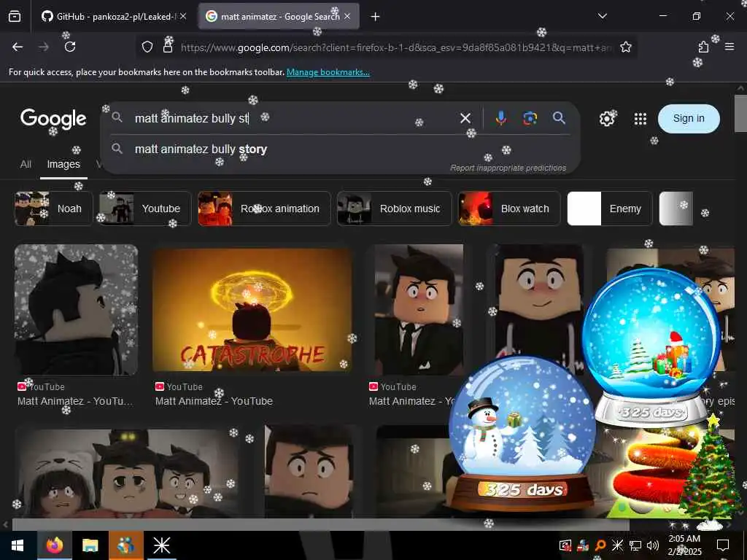The width and height of the screenshot is (747, 560).
Task: Click the horizontal page scrollbar
Action: [x=320, y=525]
